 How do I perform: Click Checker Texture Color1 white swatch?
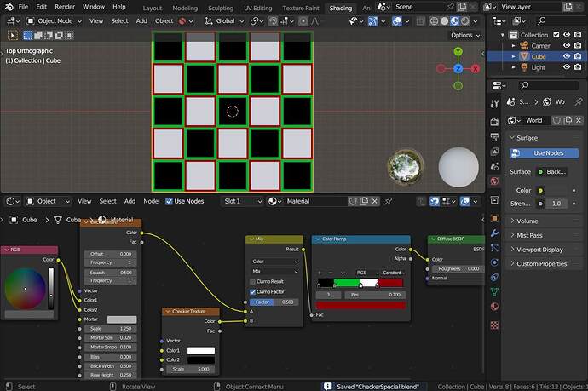click(201, 351)
